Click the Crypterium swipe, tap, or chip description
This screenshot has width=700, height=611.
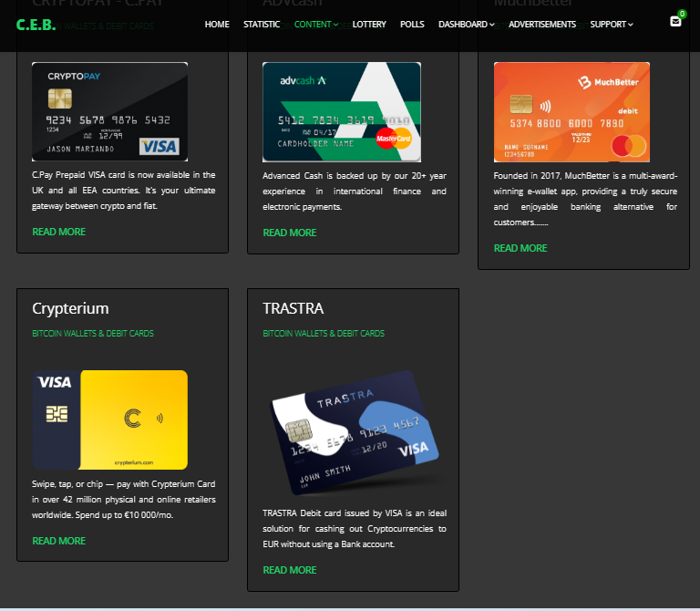coord(124,500)
